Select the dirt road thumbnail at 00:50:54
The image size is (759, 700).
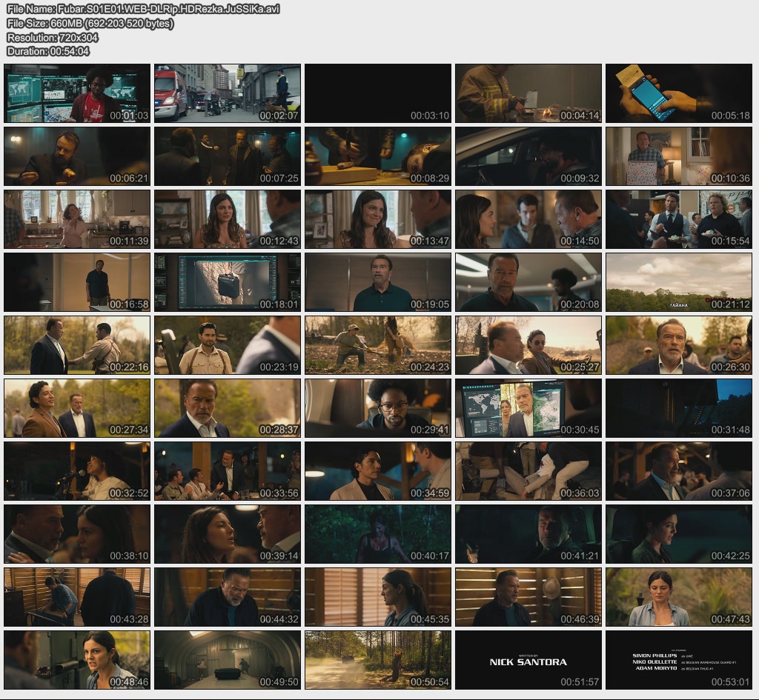click(378, 660)
